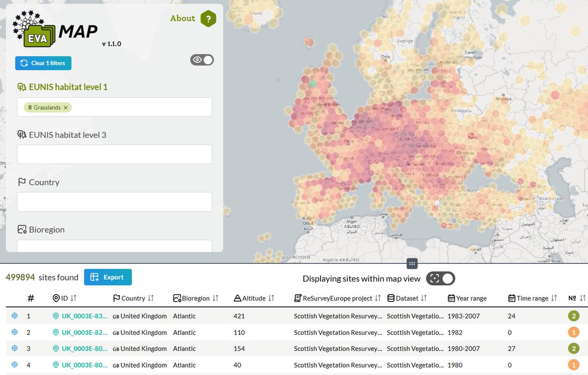The width and height of the screenshot is (588, 375).
Task: Click the crosshair icon beside row 3
Action: click(14, 348)
